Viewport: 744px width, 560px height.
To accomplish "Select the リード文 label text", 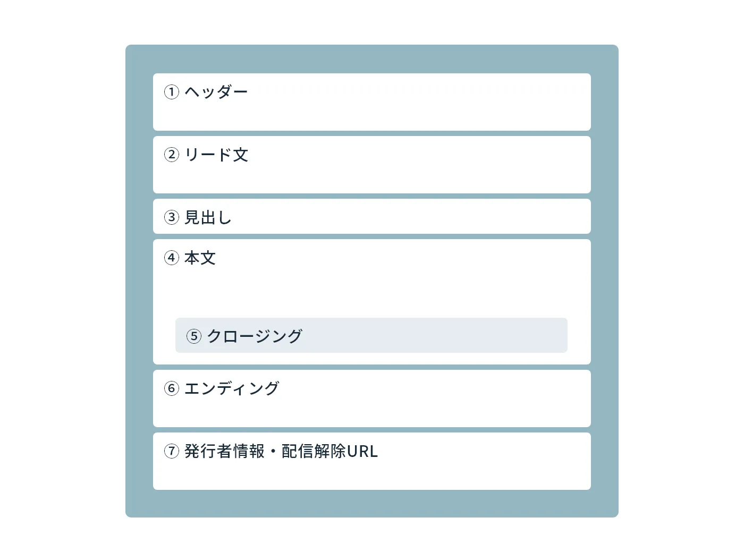I will point(216,155).
